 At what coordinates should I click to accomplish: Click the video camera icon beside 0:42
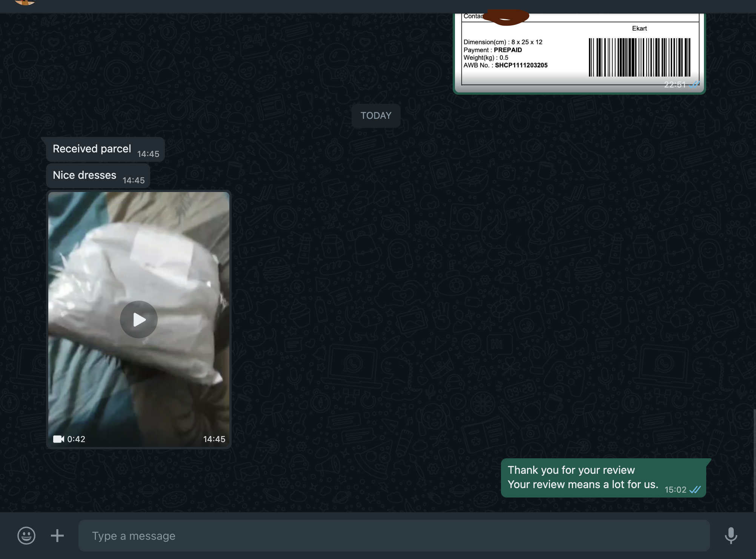(58, 439)
